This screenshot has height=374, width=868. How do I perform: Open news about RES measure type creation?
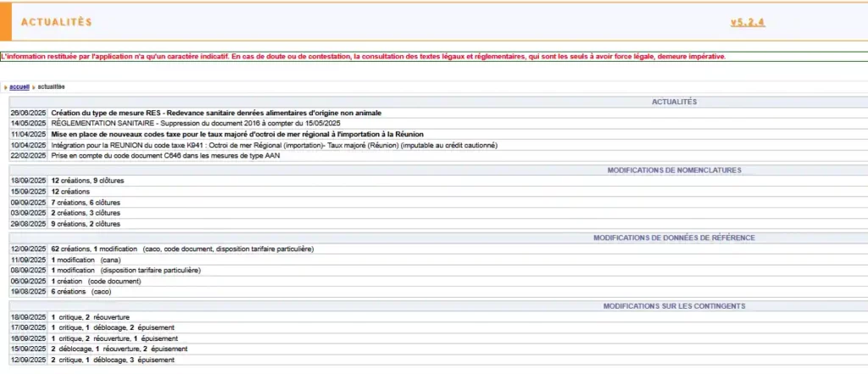(x=216, y=112)
